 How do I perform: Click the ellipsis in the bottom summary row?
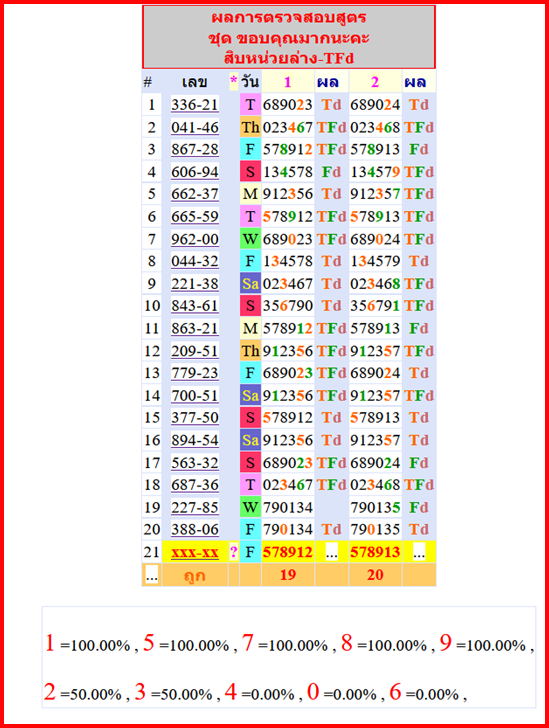[x=151, y=575]
